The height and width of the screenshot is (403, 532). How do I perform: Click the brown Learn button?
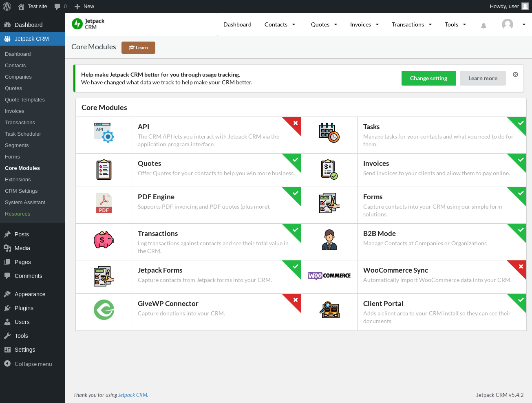(138, 48)
